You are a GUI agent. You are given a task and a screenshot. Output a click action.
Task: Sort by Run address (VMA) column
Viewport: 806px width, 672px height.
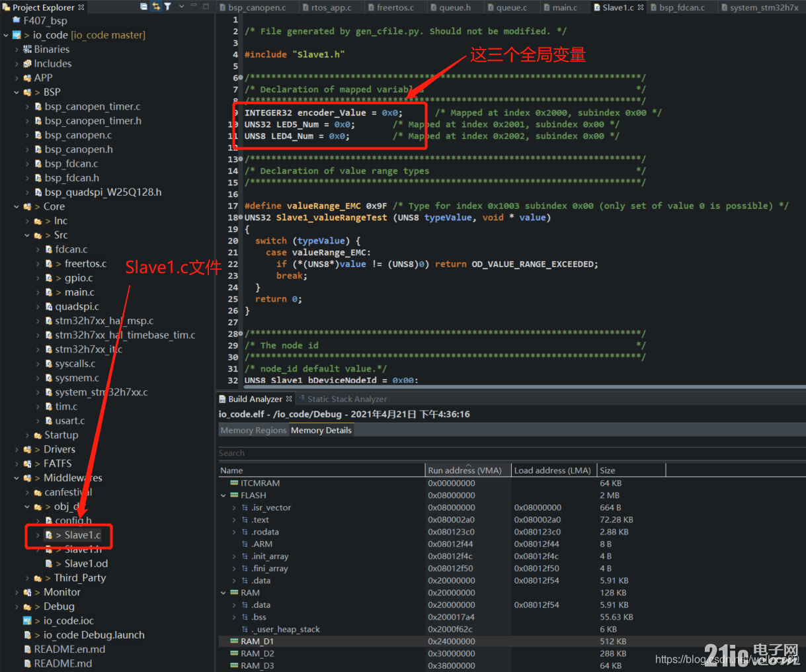click(468, 470)
